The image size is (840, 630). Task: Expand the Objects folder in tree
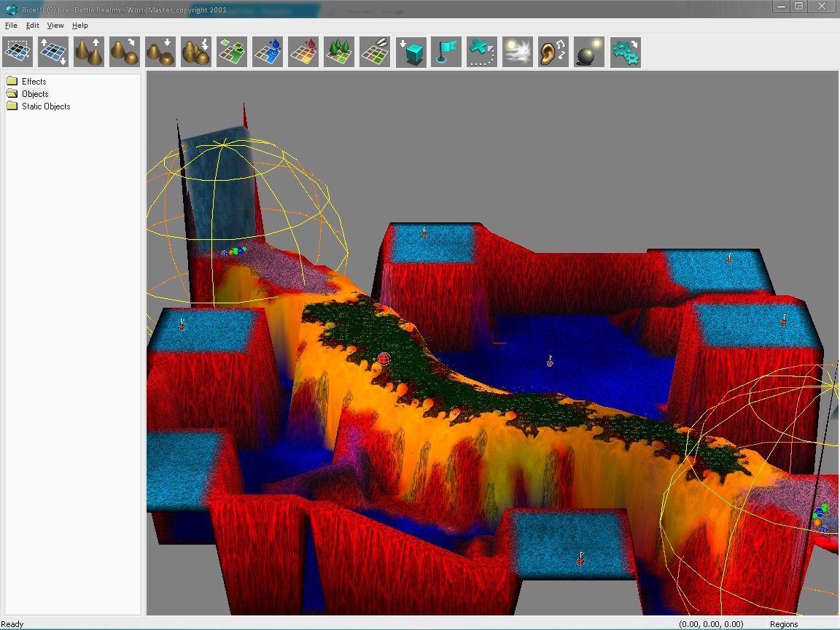35,94
